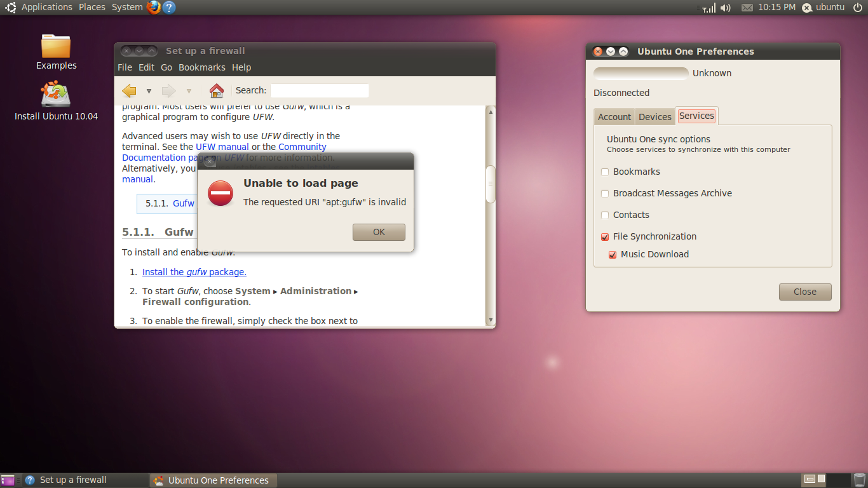Open the Back history dropdown arrow

149,91
